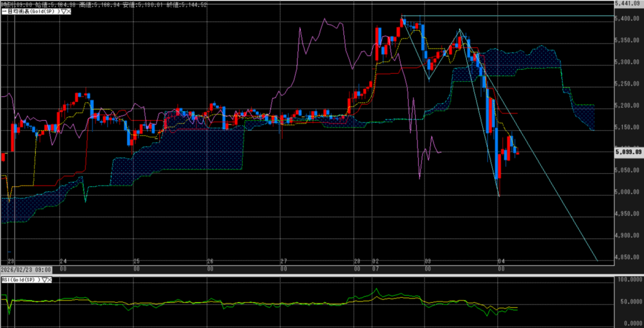Click the 04 date marker on time axis
Screen dimensions: 644x328
click(501, 261)
